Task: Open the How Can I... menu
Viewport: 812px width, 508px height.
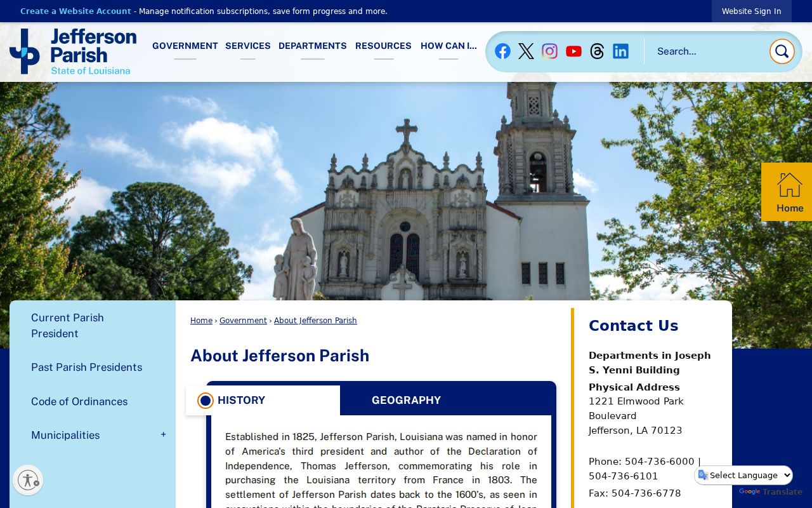Action: point(449,46)
